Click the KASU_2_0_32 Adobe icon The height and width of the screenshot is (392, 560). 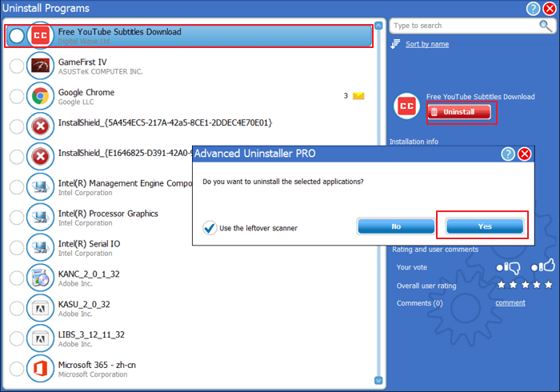(40, 309)
